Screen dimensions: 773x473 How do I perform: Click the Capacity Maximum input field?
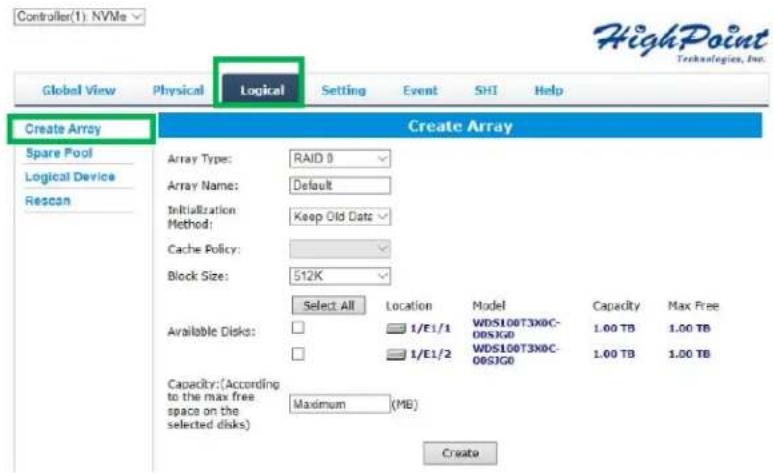pos(340,404)
